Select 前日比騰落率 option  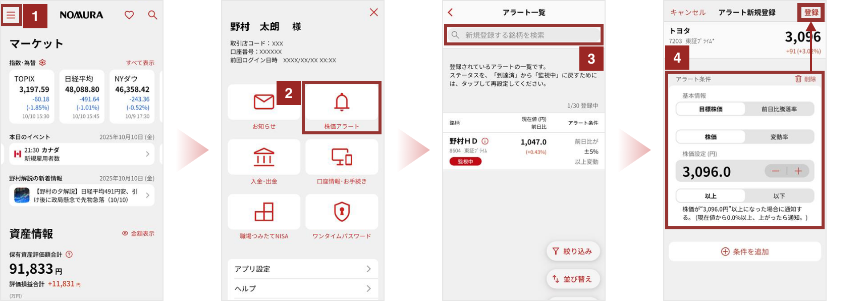[779, 109]
